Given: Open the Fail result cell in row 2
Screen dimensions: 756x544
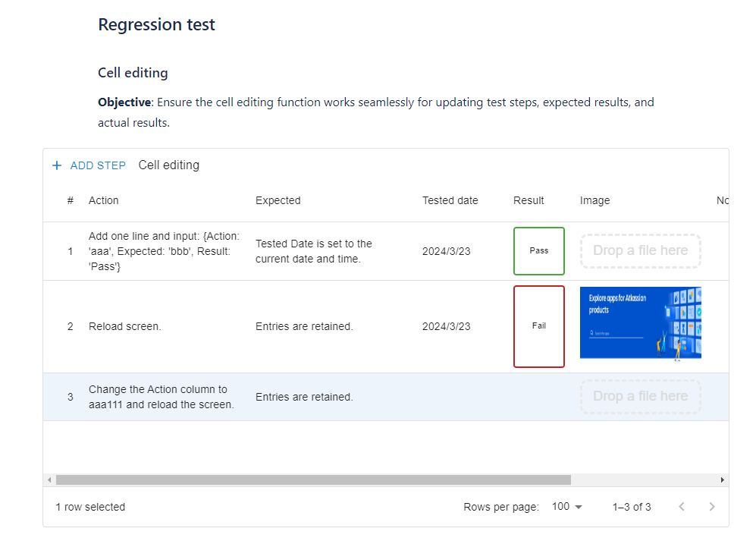Looking at the screenshot, I should coord(538,326).
